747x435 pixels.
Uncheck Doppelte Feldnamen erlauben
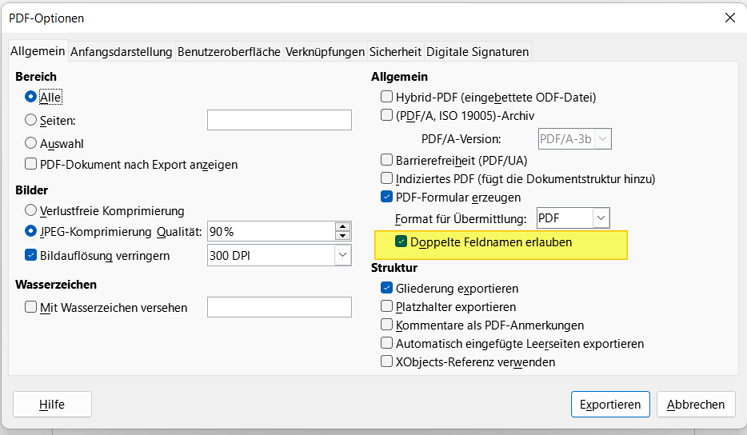[401, 242]
